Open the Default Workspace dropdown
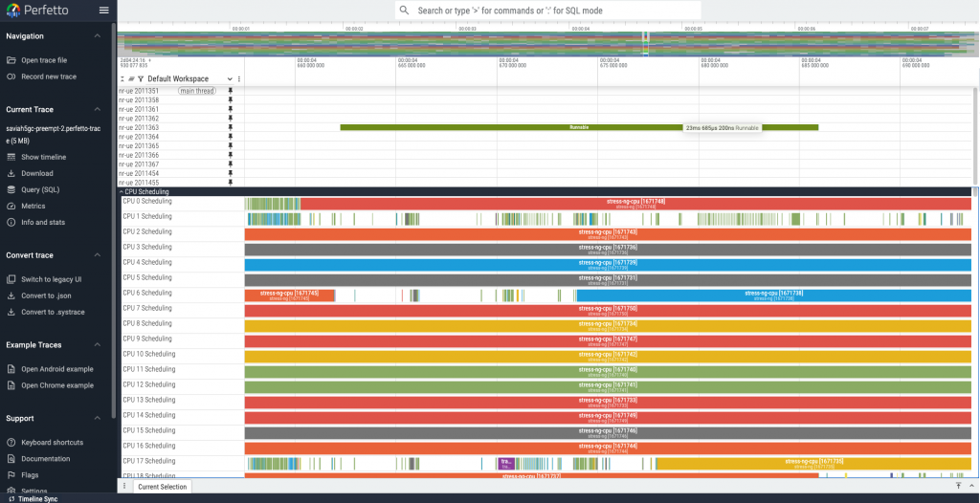This screenshot has width=980, height=503. point(189,79)
